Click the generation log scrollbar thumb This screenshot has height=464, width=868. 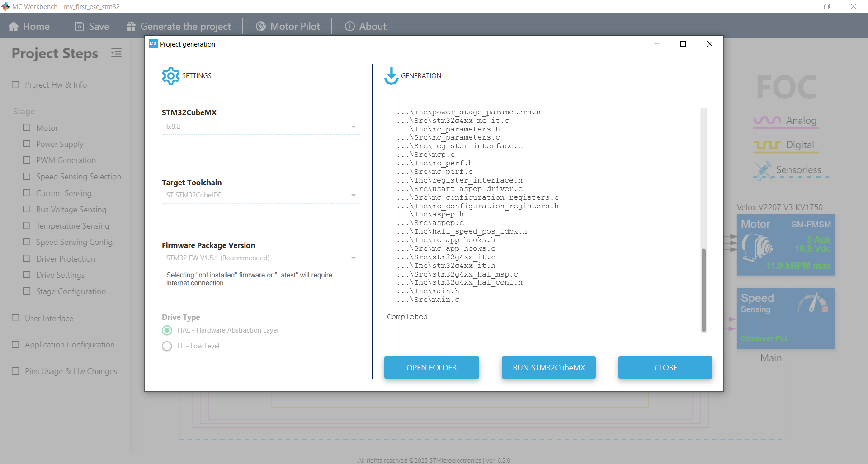[x=703, y=289]
